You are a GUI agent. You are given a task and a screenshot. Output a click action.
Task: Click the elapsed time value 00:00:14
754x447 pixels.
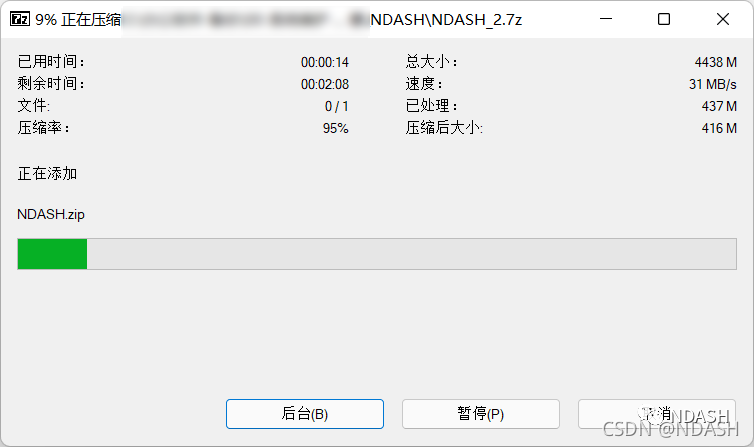coord(325,62)
